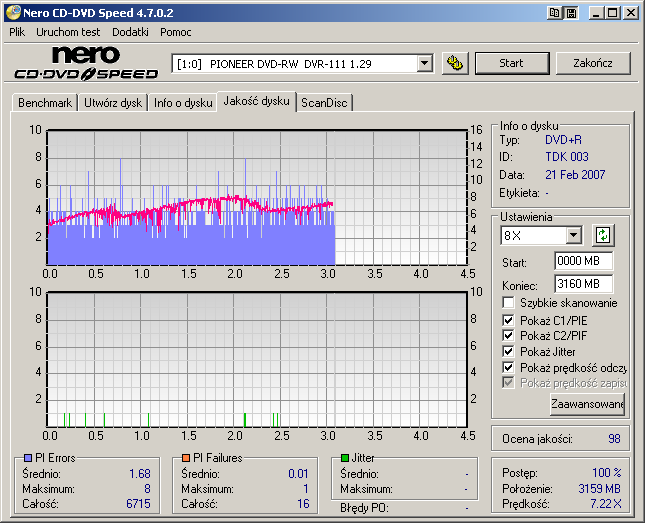Screen dimensions: 645x523
Task: Toggle Pokaż prędkość odczytu checkbox
Action: coord(508,367)
